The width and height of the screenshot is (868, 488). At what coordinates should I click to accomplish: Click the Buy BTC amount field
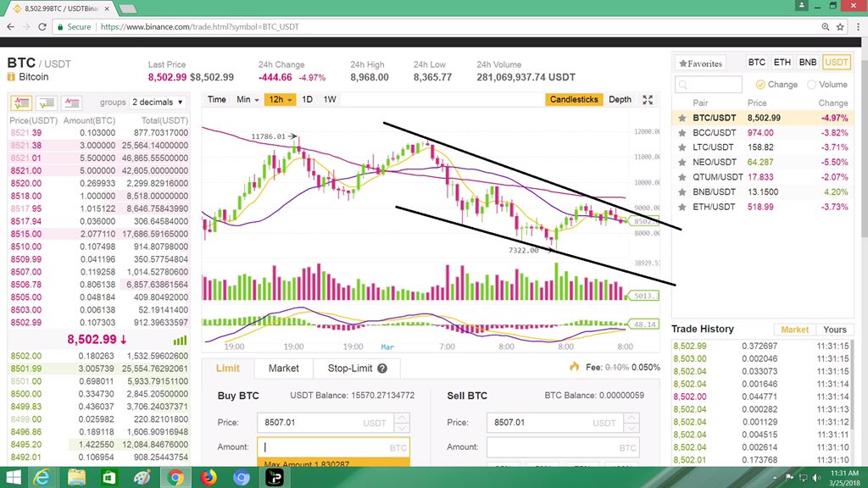pos(333,447)
